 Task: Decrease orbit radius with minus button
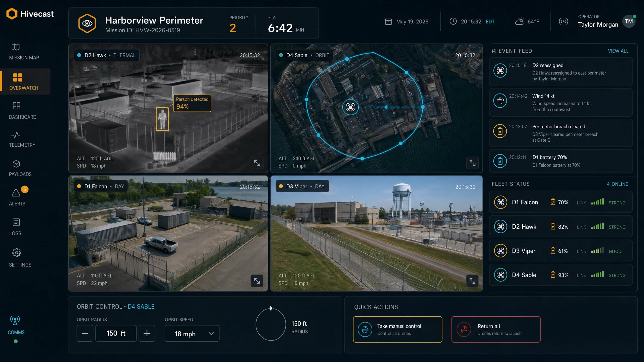tap(85, 333)
